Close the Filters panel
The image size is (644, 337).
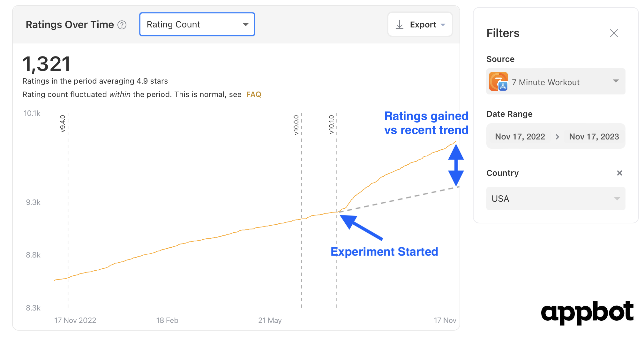tap(614, 33)
